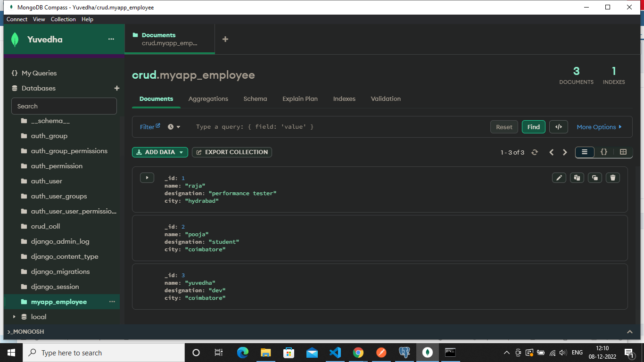Image resolution: width=644 pixels, height=362 pixels.
Task: Switch to the Schema tab
Action: coord(255,99)
